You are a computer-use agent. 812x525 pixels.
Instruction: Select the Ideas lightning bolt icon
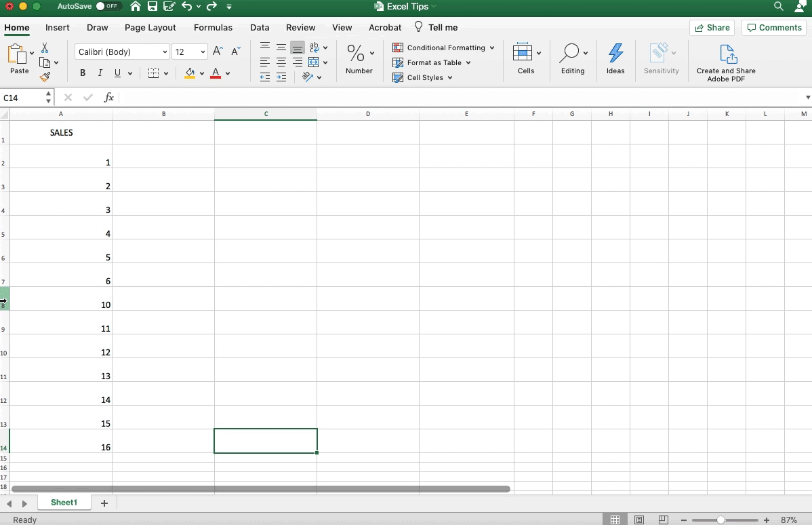615,53
